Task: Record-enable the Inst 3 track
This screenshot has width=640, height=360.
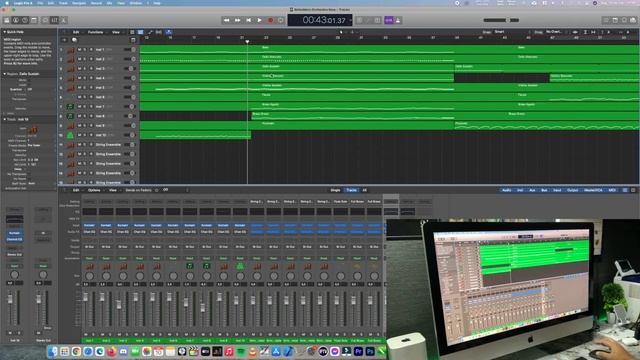Action: (91, 69)
